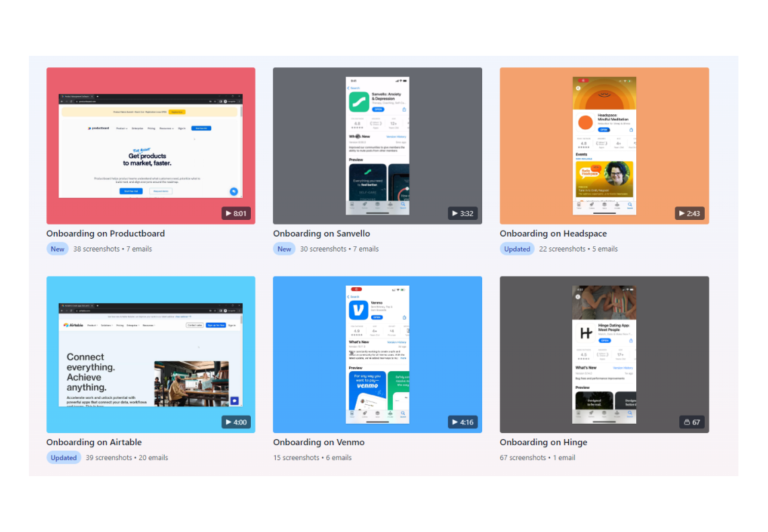Click the 'Onboarding on Sanvello' title
This screenshot has width=768, height=532.
(321, 233)
